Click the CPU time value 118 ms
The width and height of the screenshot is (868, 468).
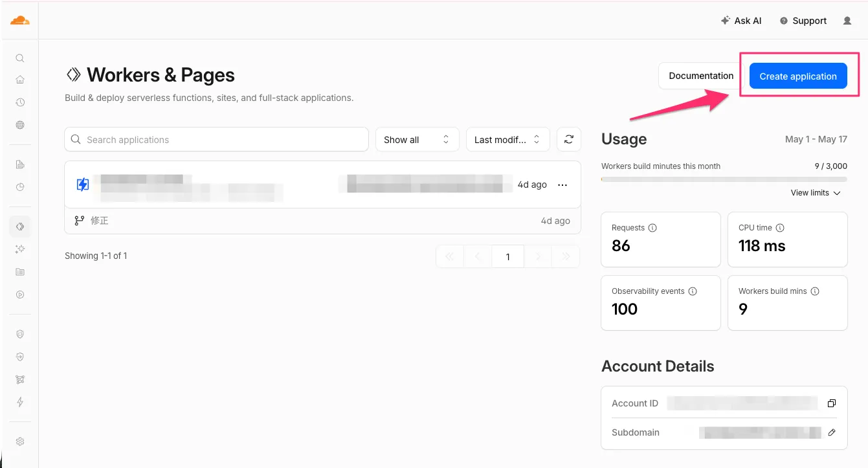pos(762,245)
